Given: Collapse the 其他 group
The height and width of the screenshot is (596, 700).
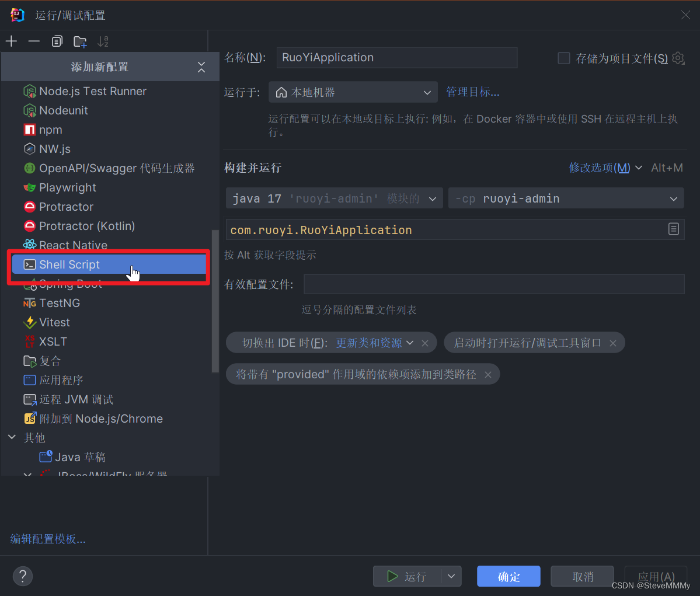Looking at the screenshot, I should tap(12, 437).
